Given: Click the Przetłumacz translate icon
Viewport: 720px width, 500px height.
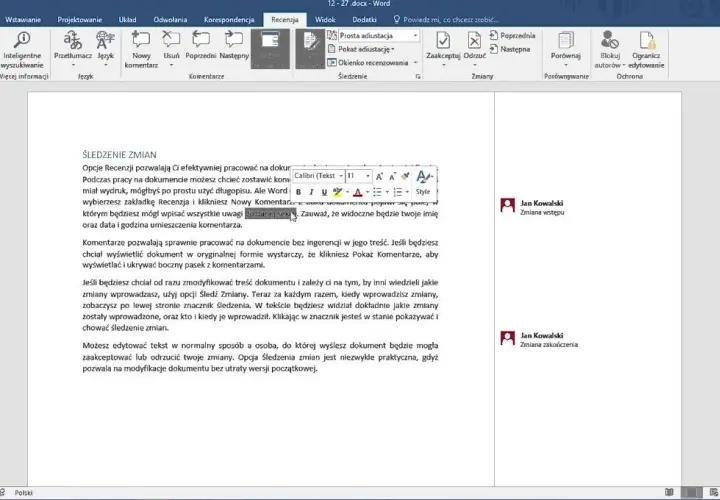Looking at the screenshot, I should click(x=73, y=40).
